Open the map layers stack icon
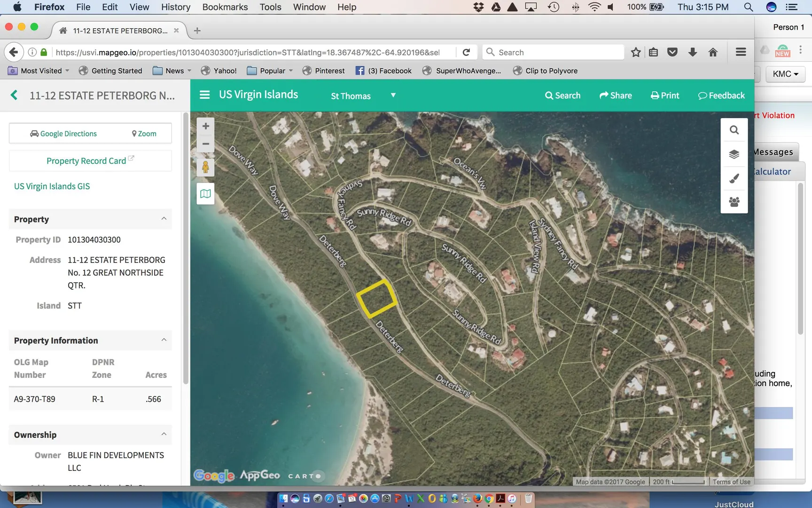 734,154
